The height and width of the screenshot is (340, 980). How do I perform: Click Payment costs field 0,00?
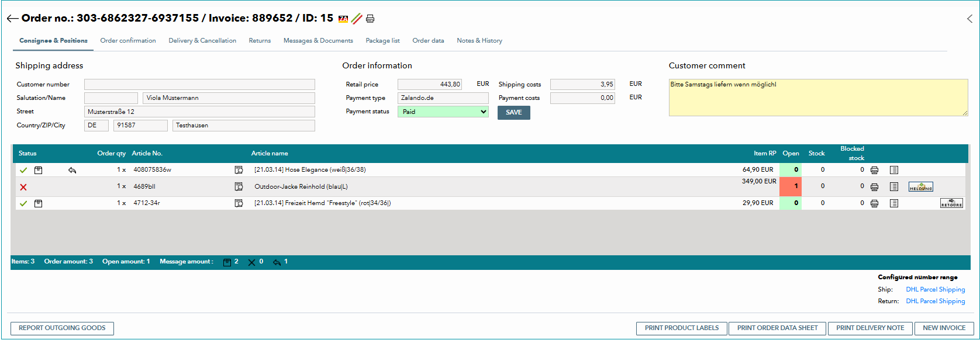pyautogui.click(x=582, y=98)
